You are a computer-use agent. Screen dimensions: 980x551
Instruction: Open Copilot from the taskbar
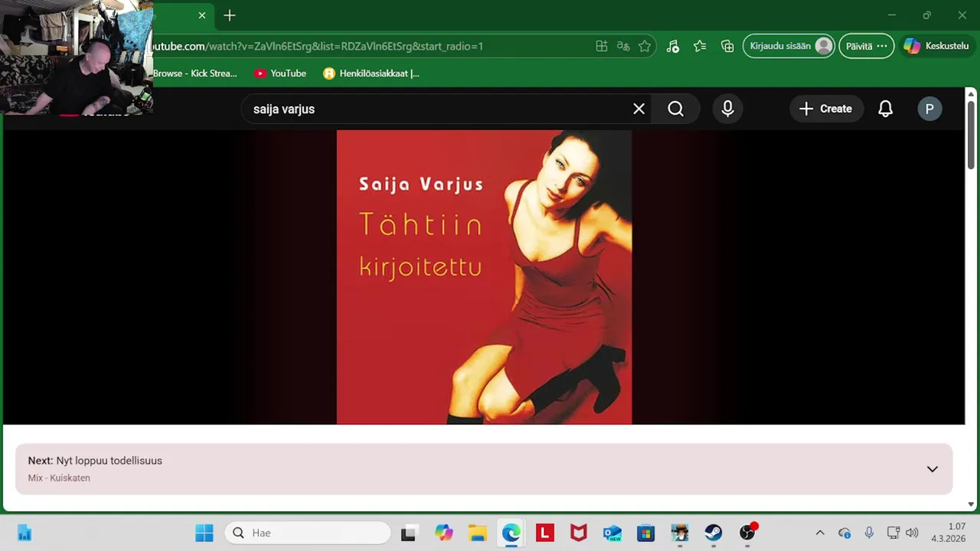click(443, 533)
